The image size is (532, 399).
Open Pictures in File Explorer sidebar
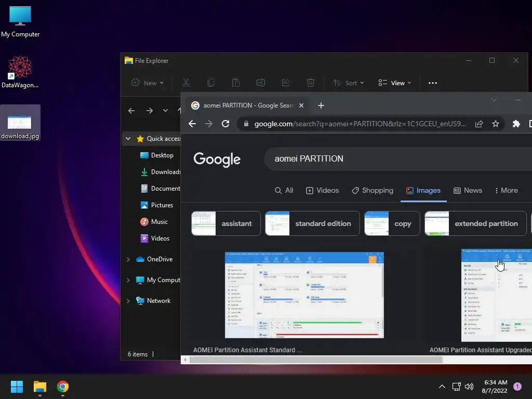(157, 205)
